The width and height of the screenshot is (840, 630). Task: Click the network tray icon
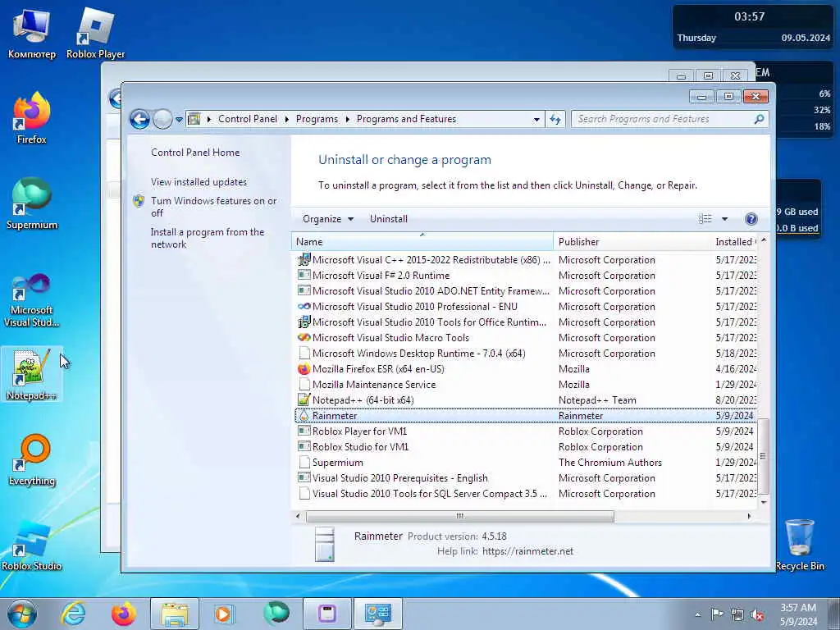pos(737,614)
